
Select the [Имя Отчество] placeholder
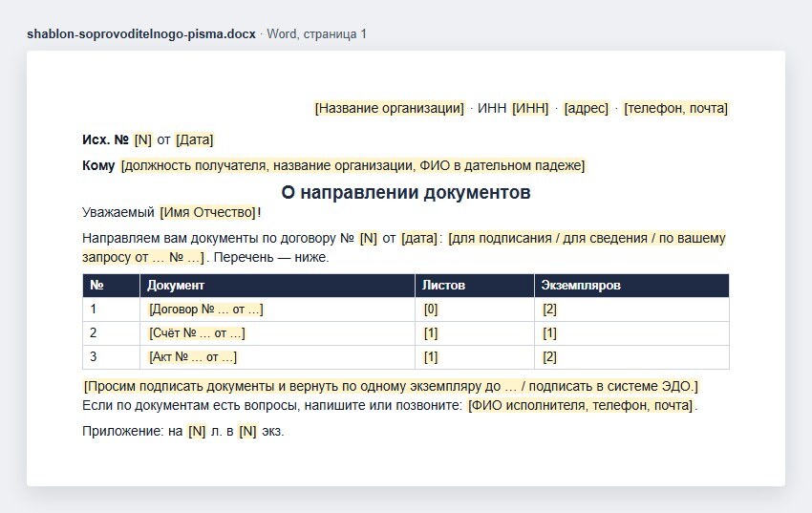pos(207,212)
